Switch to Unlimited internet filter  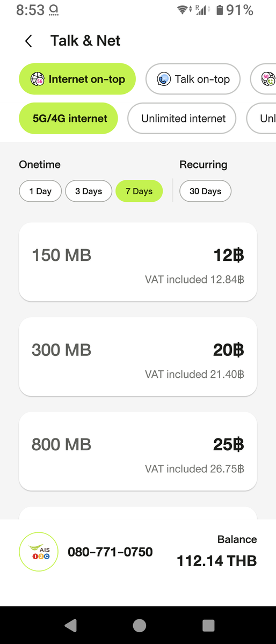182,118
